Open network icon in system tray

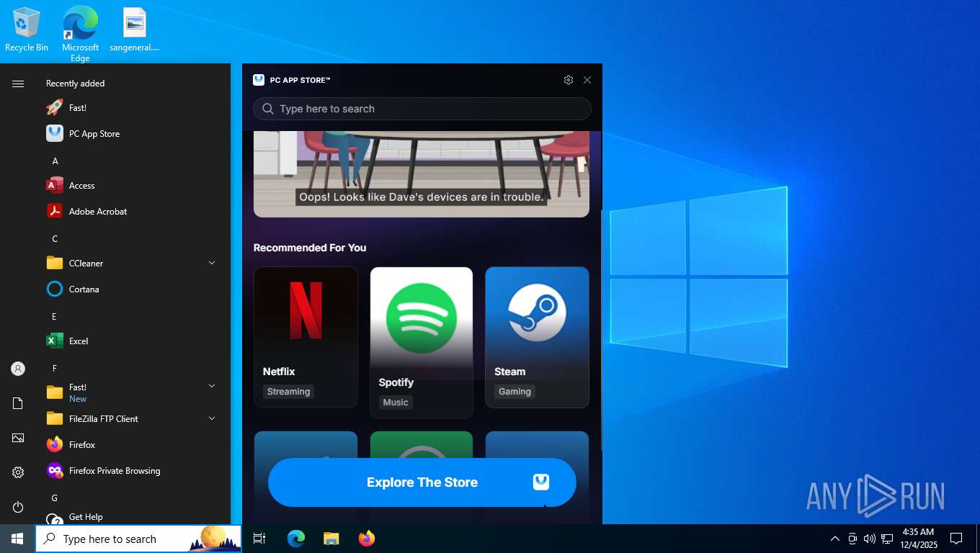click(x=887, y=539)
